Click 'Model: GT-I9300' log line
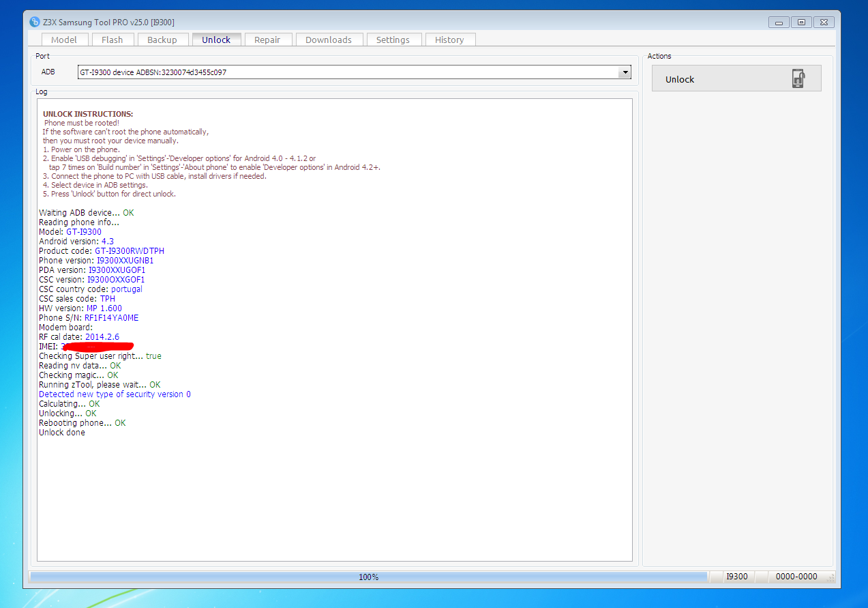Viewport: 868px width, 608px height. (x=70, y=232)
